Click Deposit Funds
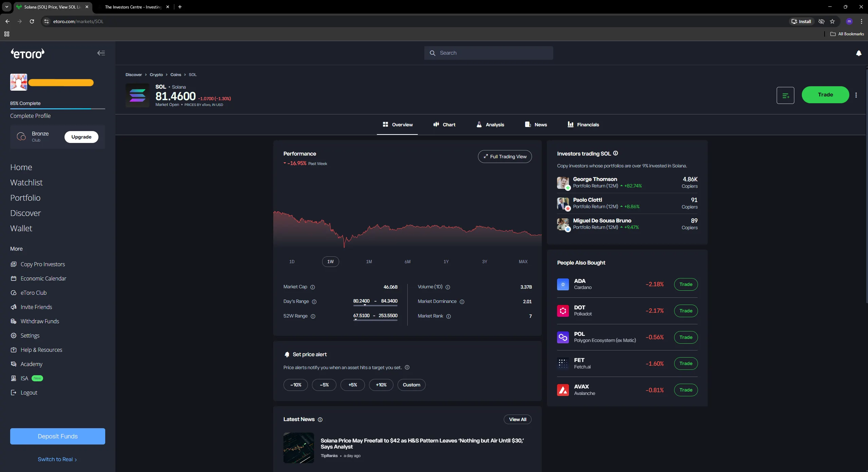The image size is (868, 472). pos(58,436)
